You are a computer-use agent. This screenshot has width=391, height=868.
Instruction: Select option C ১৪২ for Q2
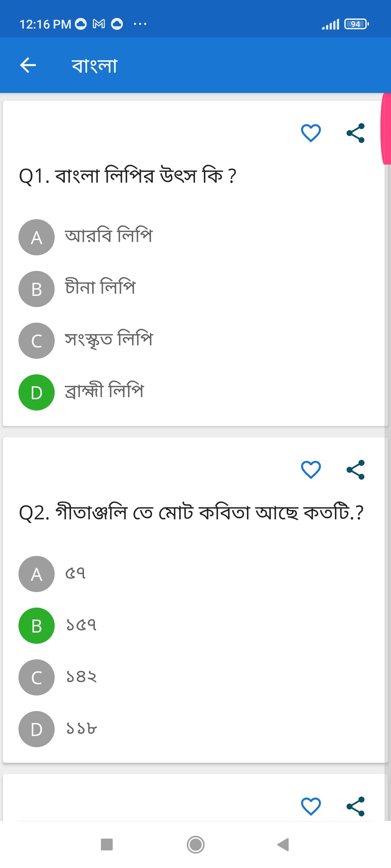pyautogui.click(x=37, y=677)
